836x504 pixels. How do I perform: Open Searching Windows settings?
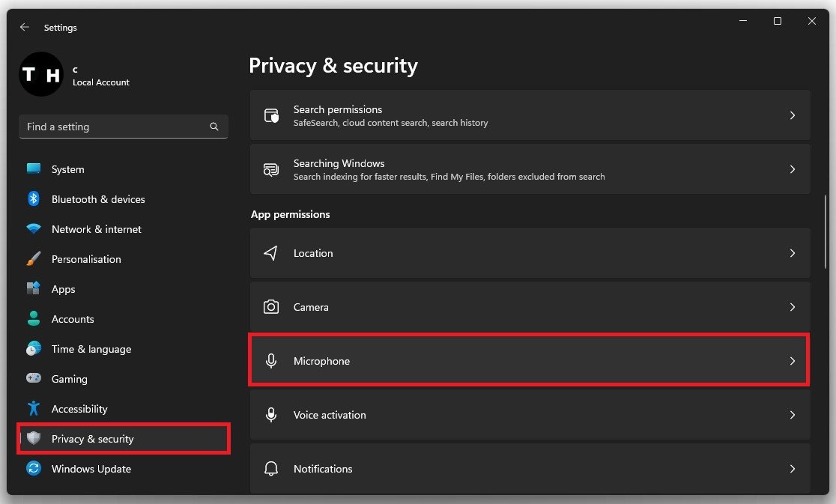coord(530,169)
